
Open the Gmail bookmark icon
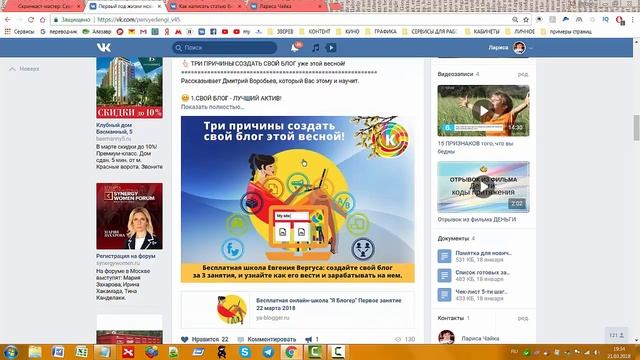(x=143, y=31)
